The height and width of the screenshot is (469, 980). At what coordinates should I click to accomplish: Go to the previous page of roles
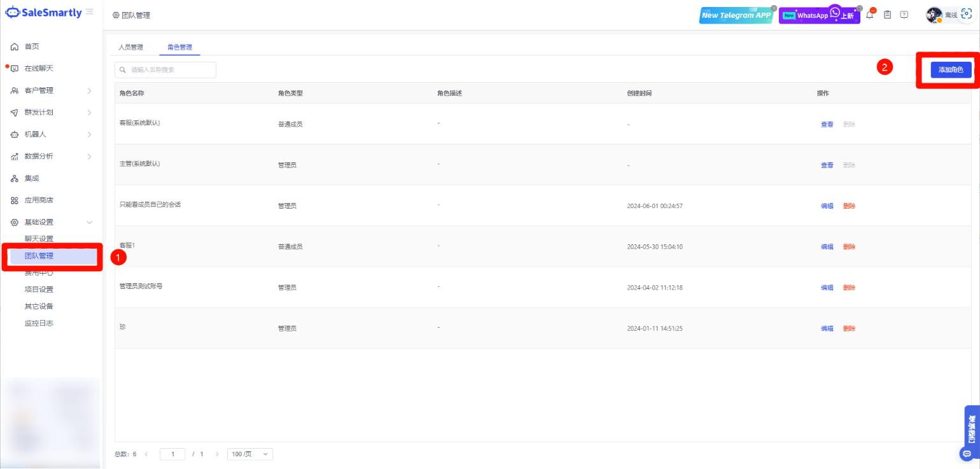[146, 454]
